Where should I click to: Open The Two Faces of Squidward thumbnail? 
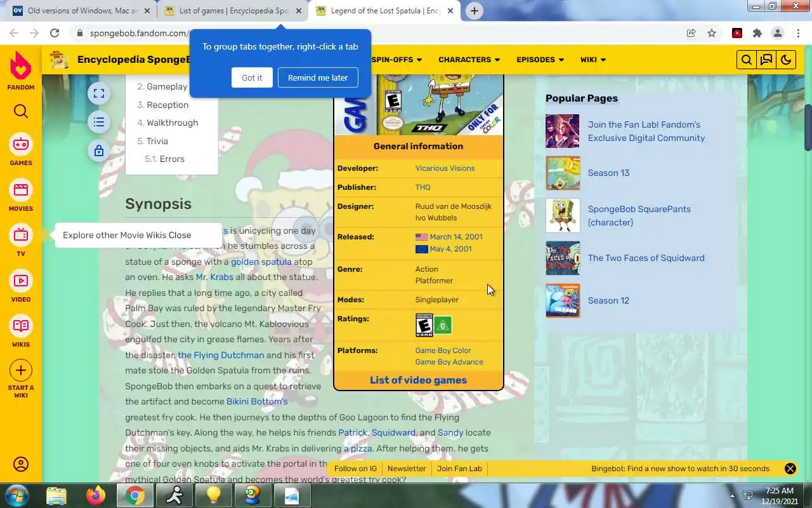563,258
